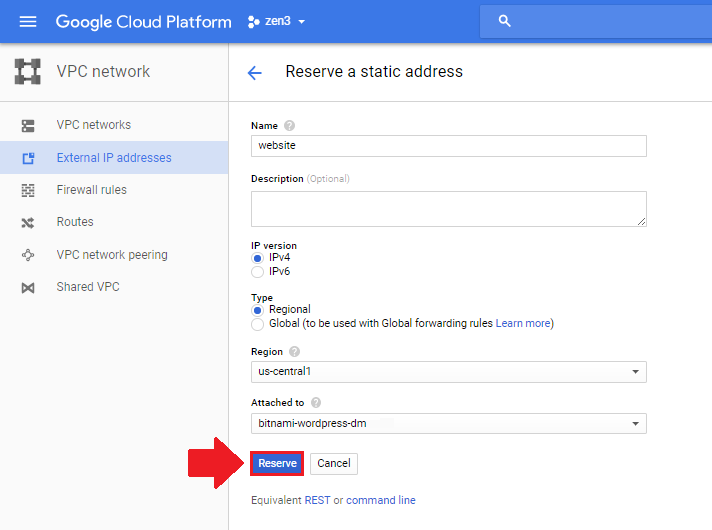Click the zen3 project hexagon icon

[253, 21]
